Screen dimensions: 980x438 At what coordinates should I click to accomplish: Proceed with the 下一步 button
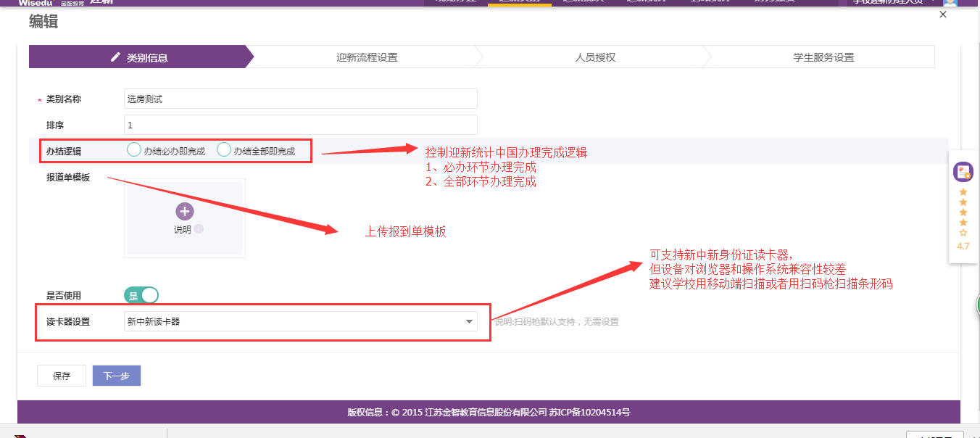(x=116, y=376)
